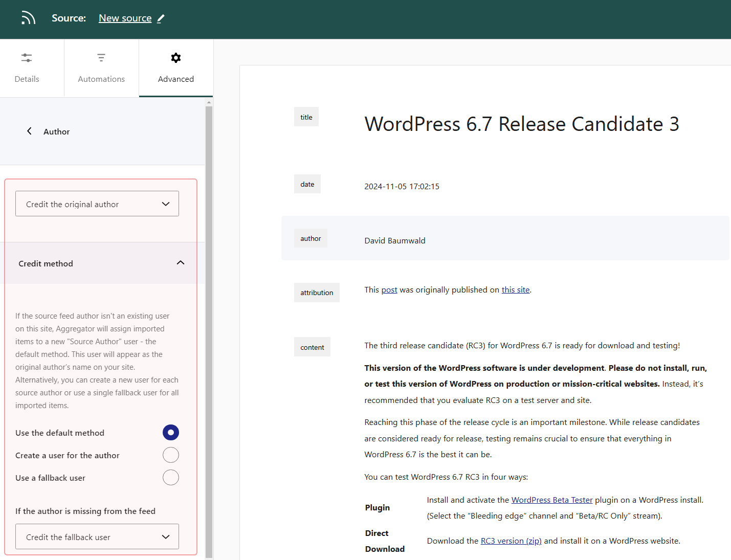Open the WordPress Beta Tester link
The image size is (731, 560).
pyautogui.click(x=551, y=500)
